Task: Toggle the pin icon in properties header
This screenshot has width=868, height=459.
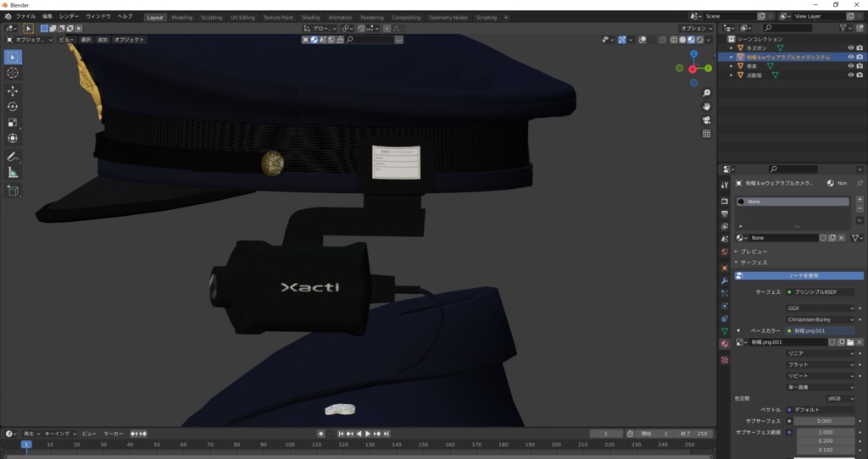Action: 860,183
